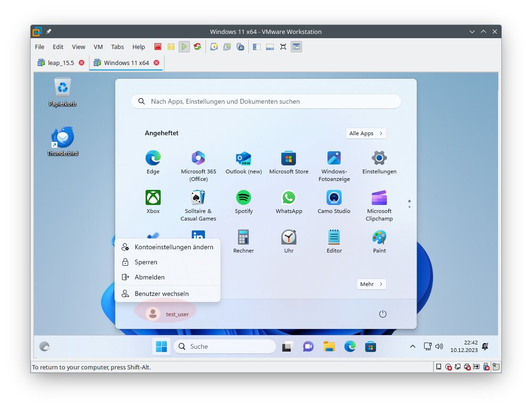Switch to the leap_15.5 VM tab
This screenshot has height=409, width=532.
(61, 63)
